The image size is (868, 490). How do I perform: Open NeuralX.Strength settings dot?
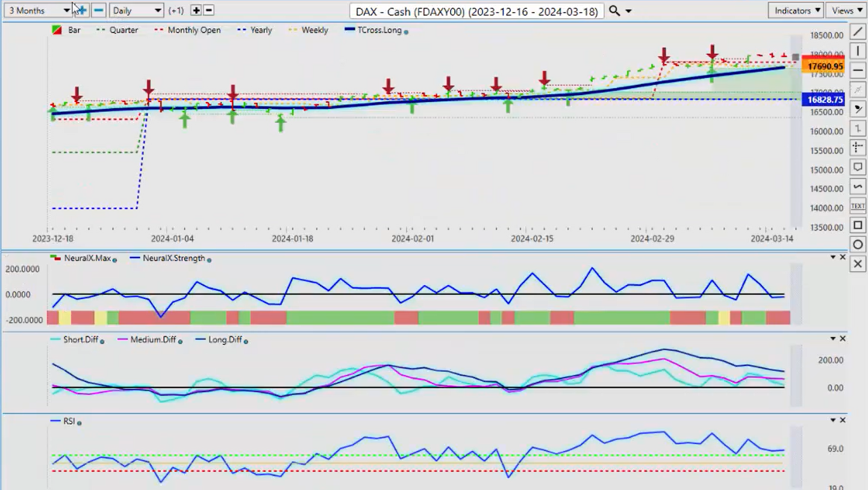pos(209,259)
